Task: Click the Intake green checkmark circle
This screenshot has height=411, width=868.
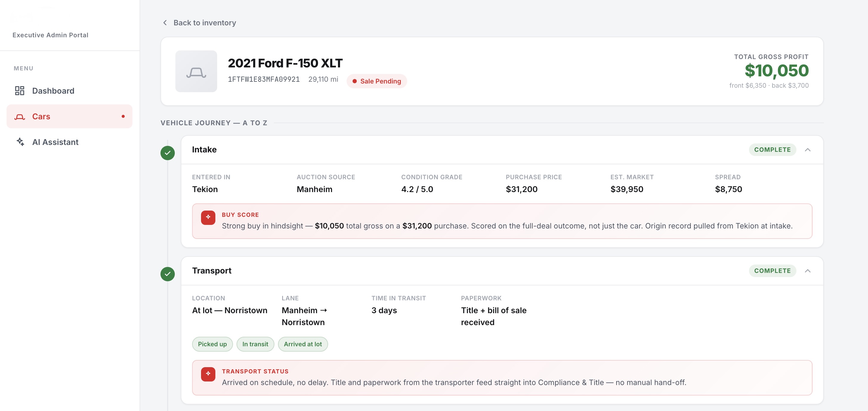Action: (167, 153)
